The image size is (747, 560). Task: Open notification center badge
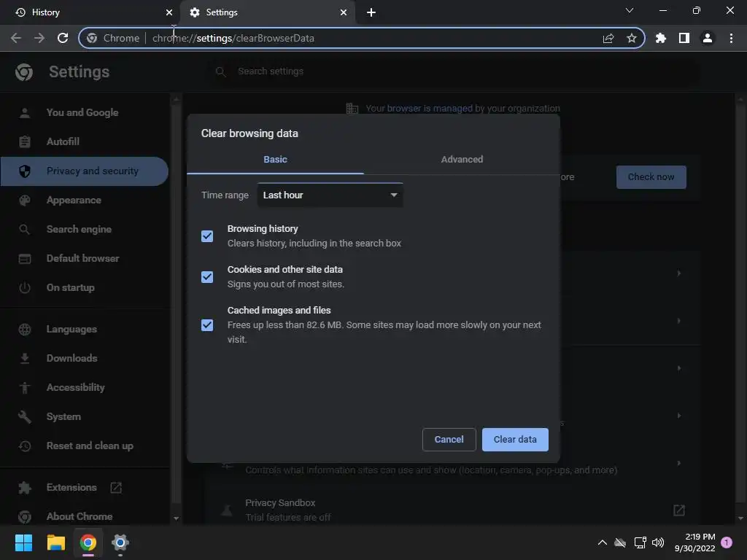[727, 542]
